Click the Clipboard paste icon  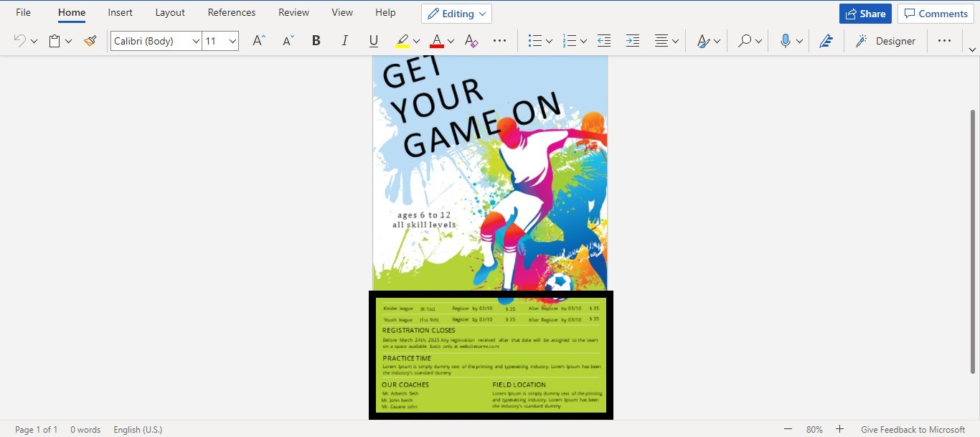(x=56, y=41)
